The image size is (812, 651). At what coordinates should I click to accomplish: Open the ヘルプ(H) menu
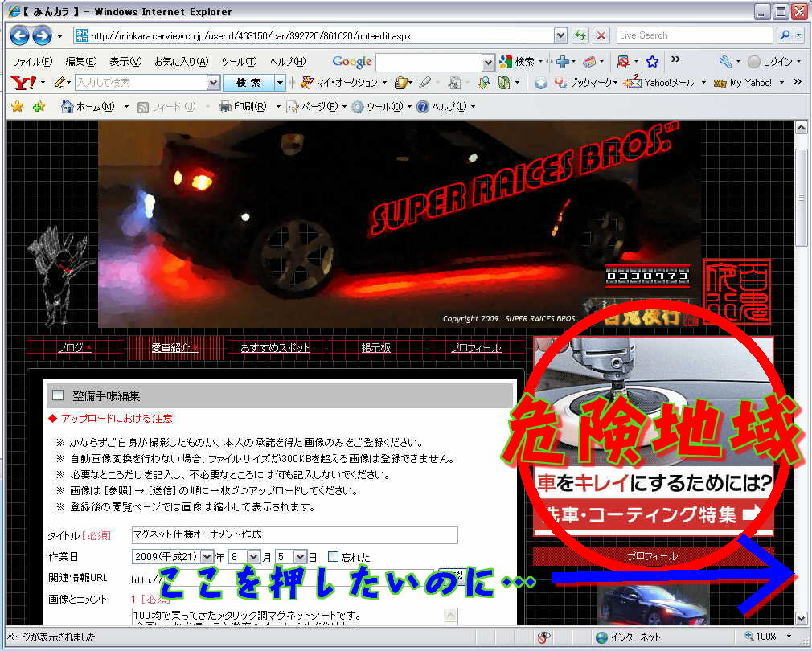(287, 62)
